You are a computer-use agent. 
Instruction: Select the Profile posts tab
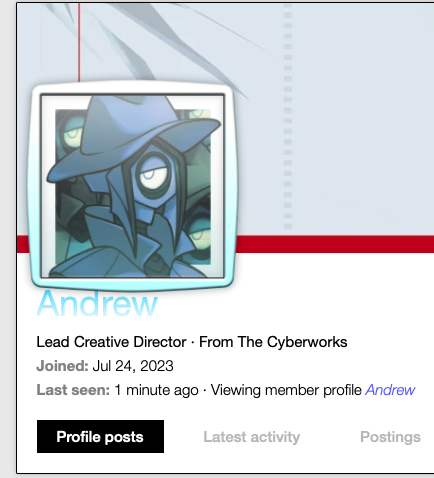point(100,436)
